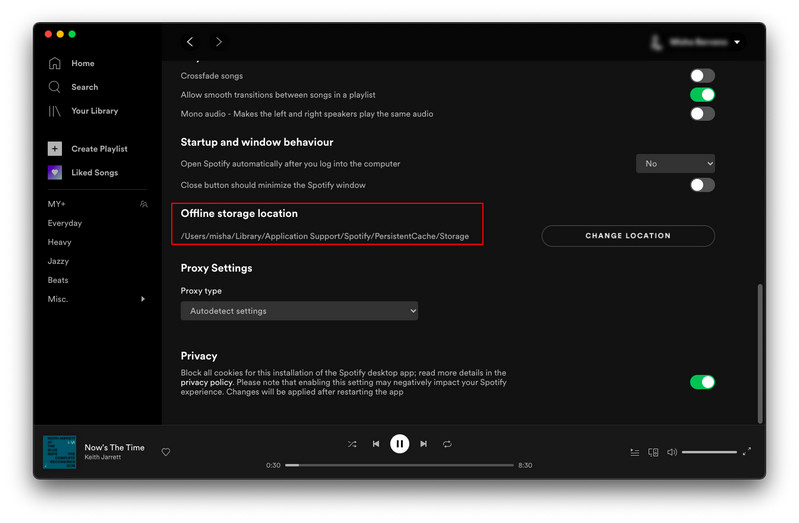Go to Search in the sidebar

click(84, 87)
